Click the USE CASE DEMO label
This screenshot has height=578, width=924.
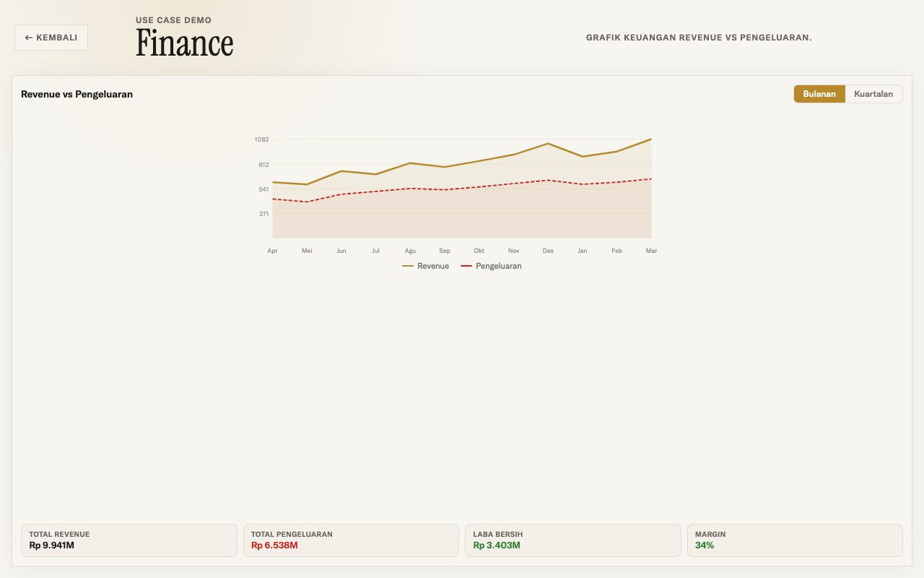(173, 20)
